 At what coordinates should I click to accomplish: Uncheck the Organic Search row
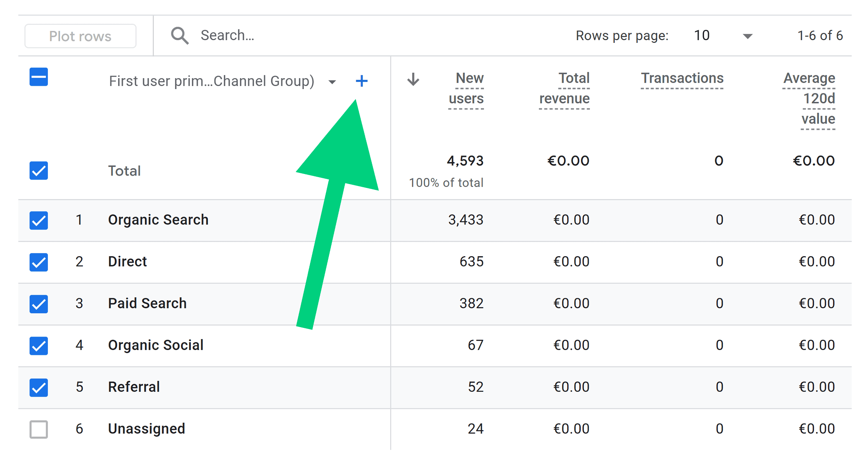tap(38, 221)
